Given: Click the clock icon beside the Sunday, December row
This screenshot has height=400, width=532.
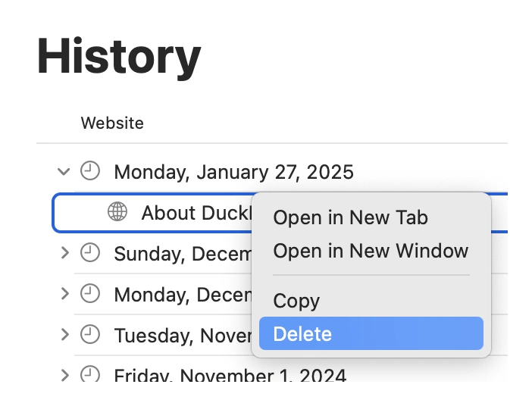Looking at the screenshot, I should coord(90,253).
